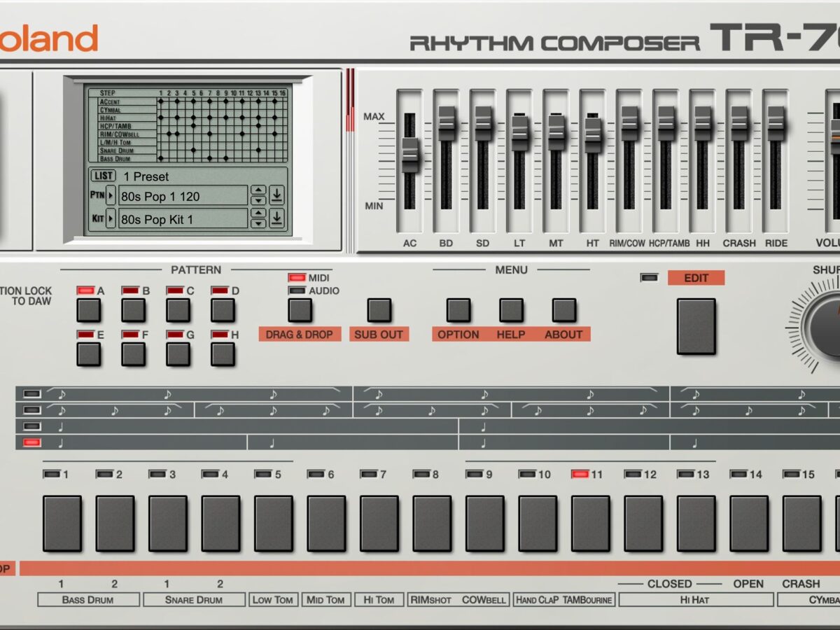Open the '80s Pop 1 120' pattern field

tap(183, 196)
